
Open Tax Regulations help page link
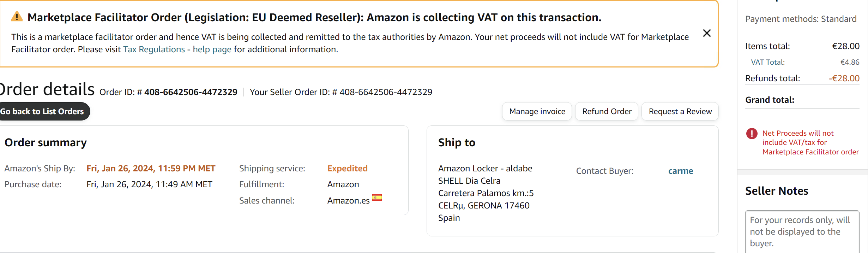click(177, 49)
